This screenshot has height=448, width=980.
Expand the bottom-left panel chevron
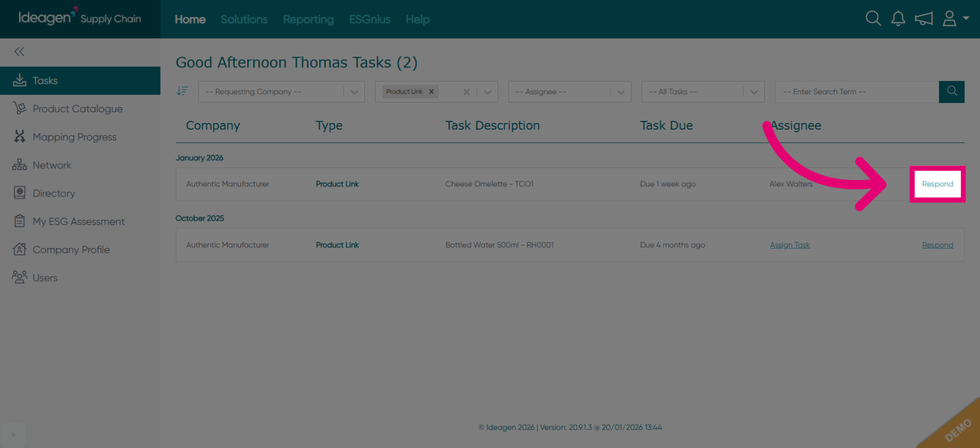[13, 435]
